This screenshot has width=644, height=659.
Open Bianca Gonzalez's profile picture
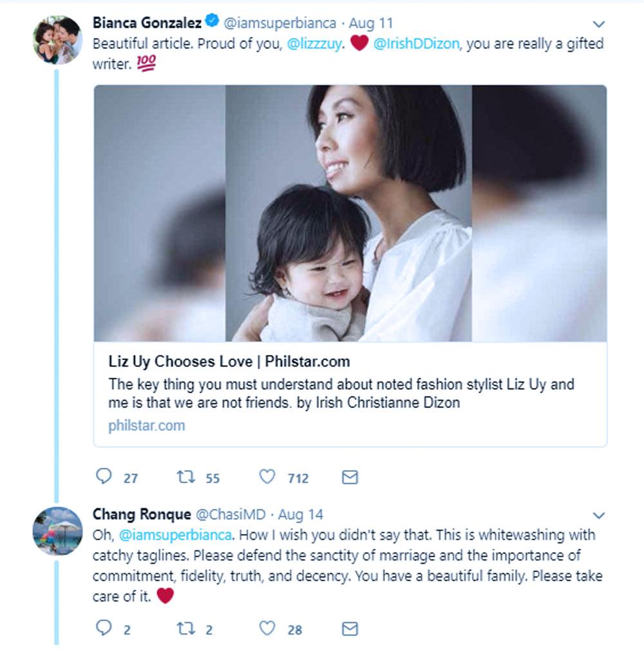click(x=57, y=40)
